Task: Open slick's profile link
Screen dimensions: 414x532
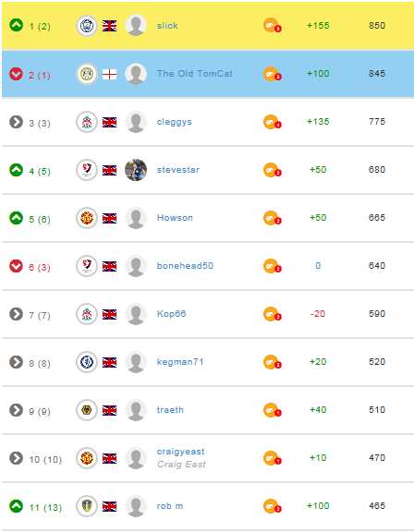Action: pyautogui.click(x=167, y=26)
